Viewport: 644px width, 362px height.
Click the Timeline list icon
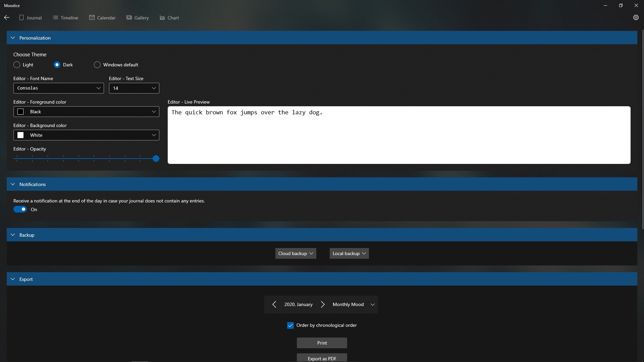point(55,17)
